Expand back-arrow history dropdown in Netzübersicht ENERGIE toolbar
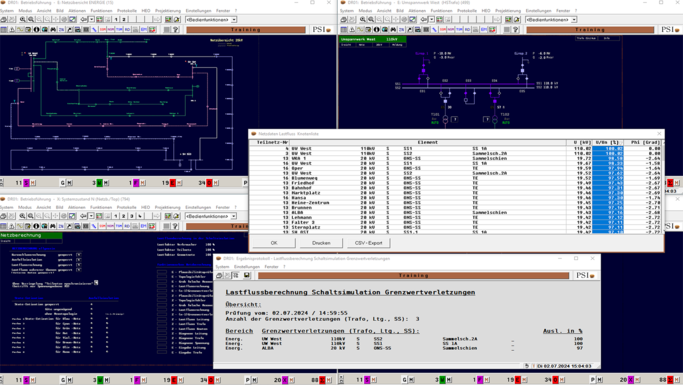The width and height of the screenshot is (683, 385). point(91,20)
